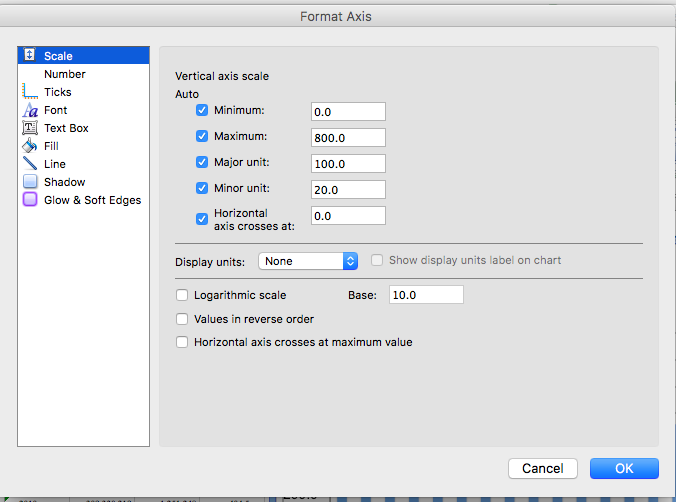
Task: Choose the Text Box icon
Action: pos(30,128)
